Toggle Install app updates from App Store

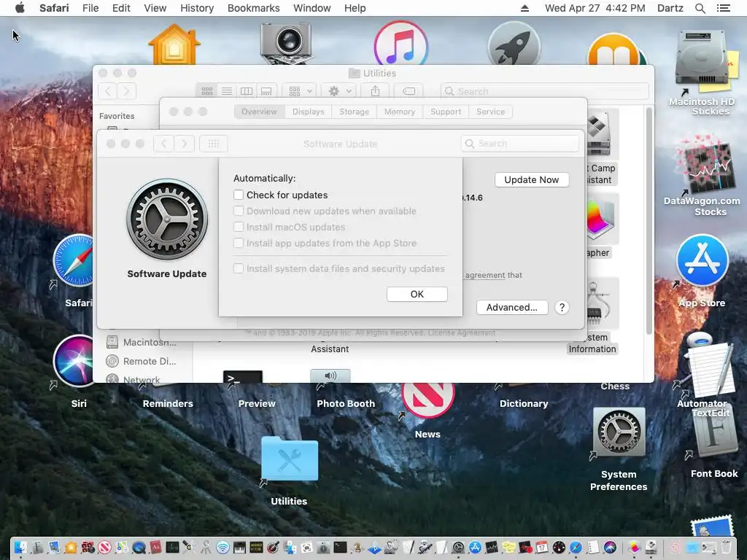pyautogui.click(x=239, y=244)
